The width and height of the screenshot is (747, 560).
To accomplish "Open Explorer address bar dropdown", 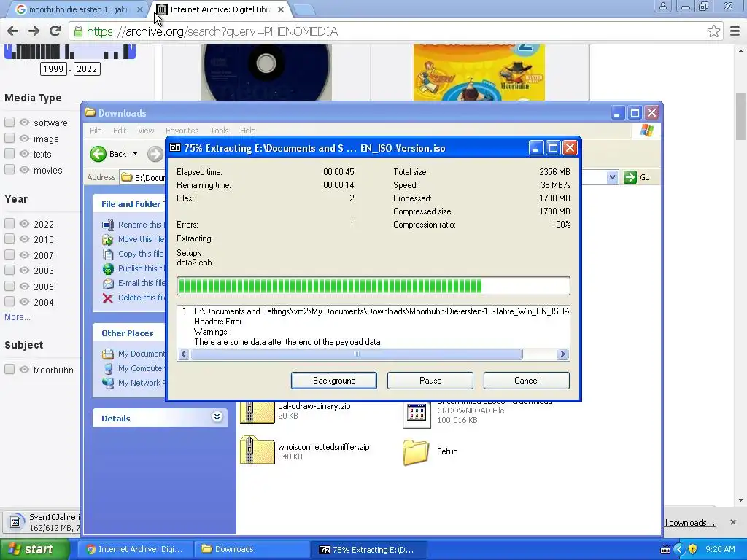I will click(x=612, y=177).
